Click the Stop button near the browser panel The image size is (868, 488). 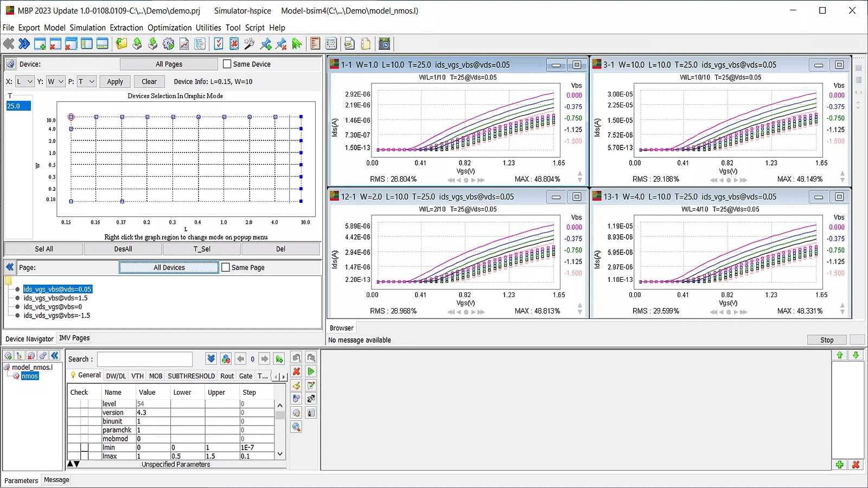tap(827, 339)
